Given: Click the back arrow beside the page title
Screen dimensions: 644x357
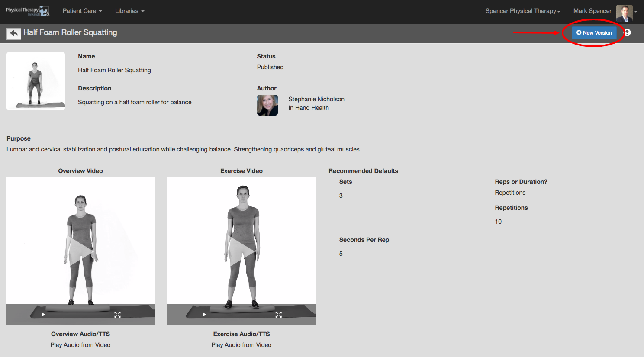Looking at the screenshot, I should [14, 33].
